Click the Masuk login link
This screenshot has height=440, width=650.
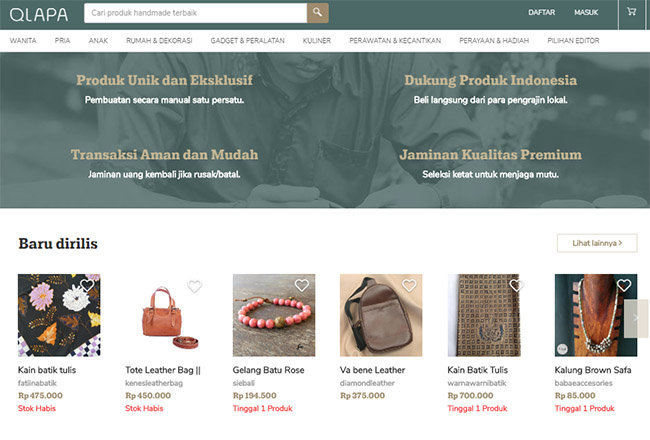(x=586, y=12)
